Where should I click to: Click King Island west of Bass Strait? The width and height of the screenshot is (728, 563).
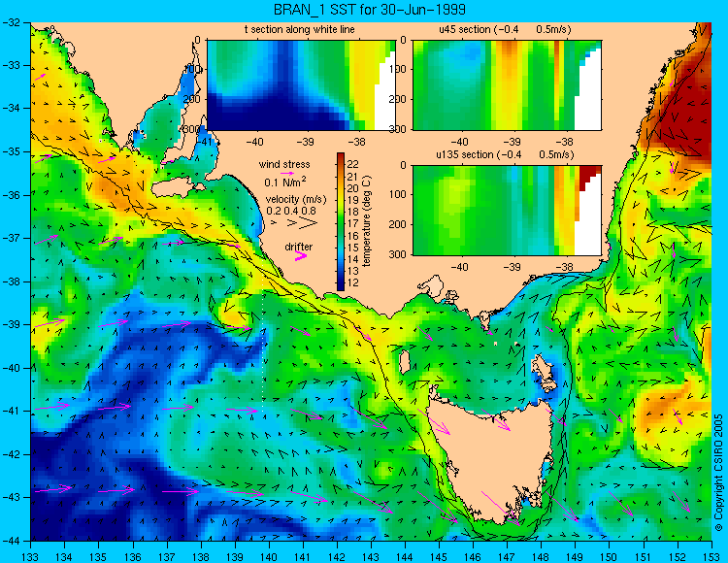(405, 362)
